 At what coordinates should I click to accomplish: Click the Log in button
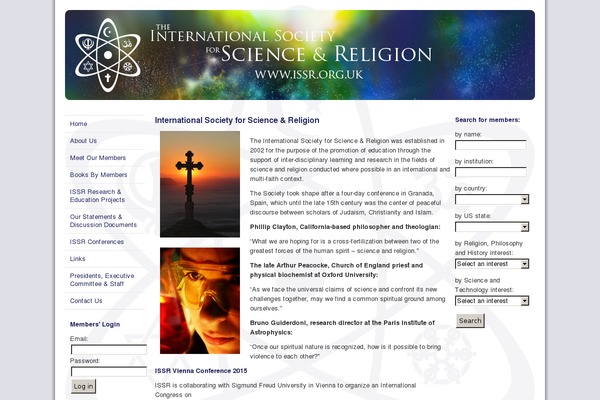click(x=83, y=386)
